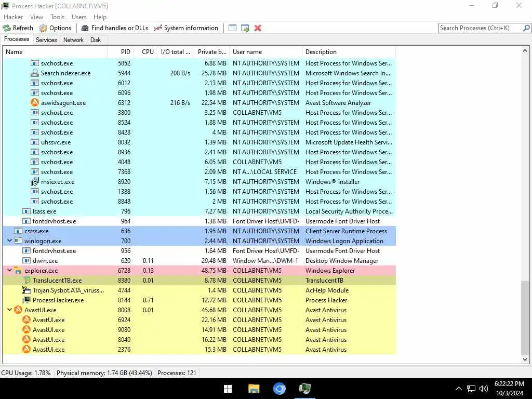The height and width of the screenshot is (399, 532).
Task: Focus the Search Processes field
Action: [x=481, y=28]
